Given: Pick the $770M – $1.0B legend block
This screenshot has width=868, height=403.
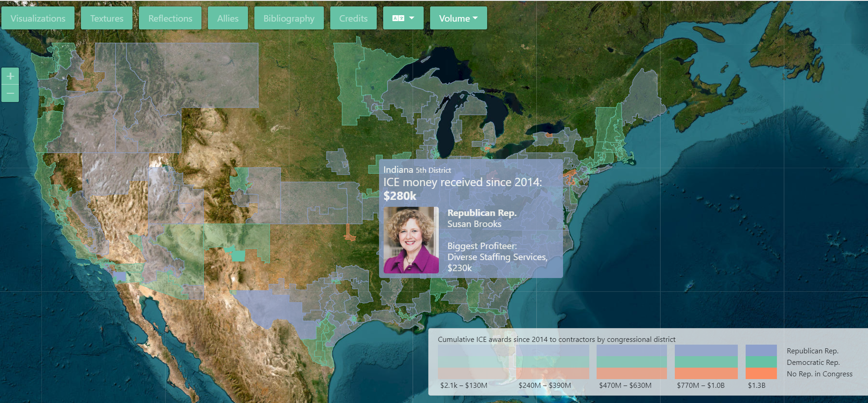Looking at the screenshot, I should (x=706, y=362).
